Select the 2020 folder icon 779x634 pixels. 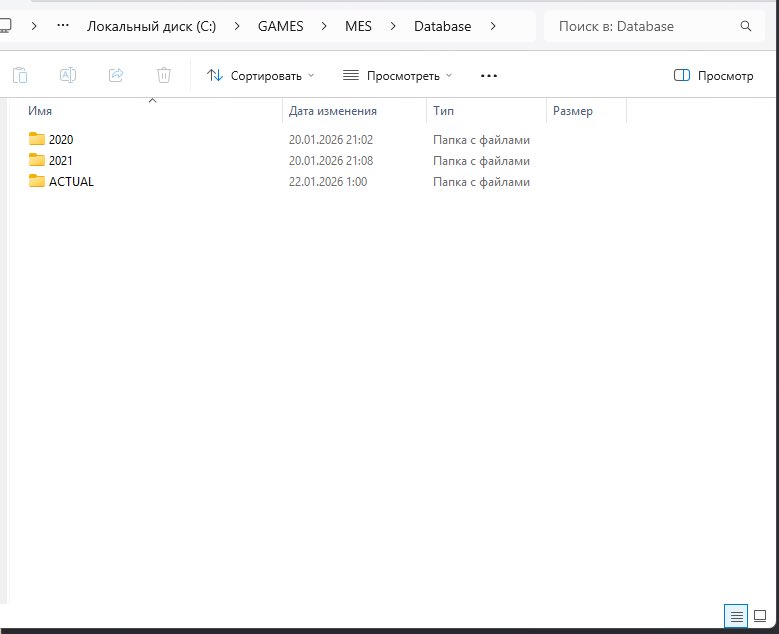pyautogui.click(x=37, y=139)
